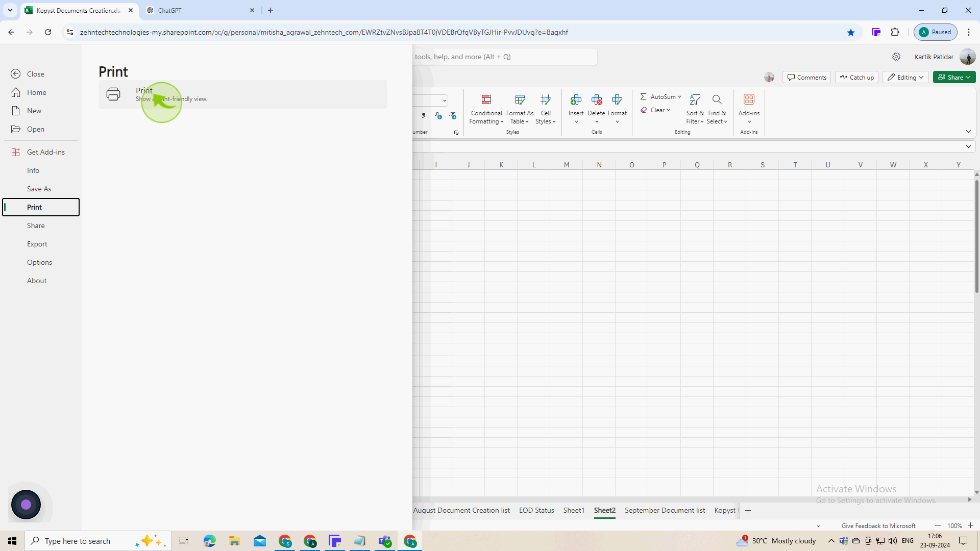Open the settings gear icon

[x=896, y=57]
